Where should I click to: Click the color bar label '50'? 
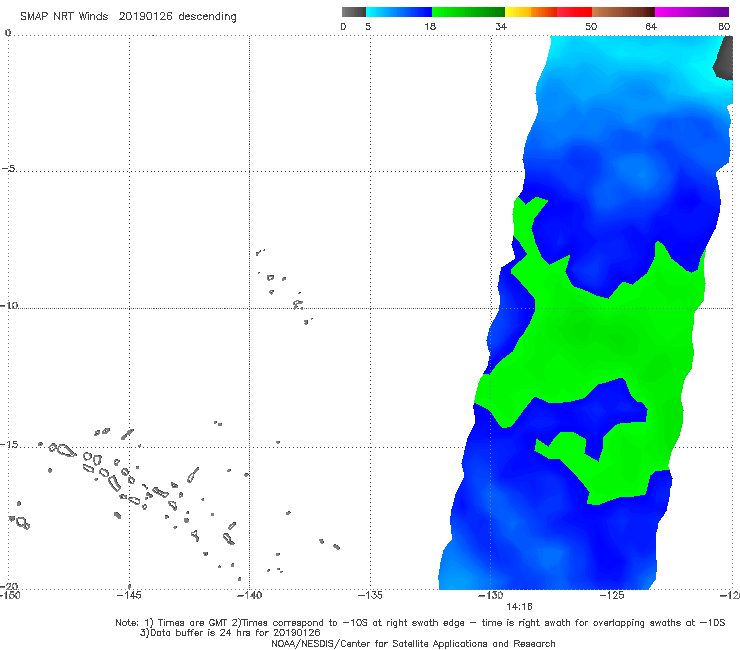coord(591,26)
